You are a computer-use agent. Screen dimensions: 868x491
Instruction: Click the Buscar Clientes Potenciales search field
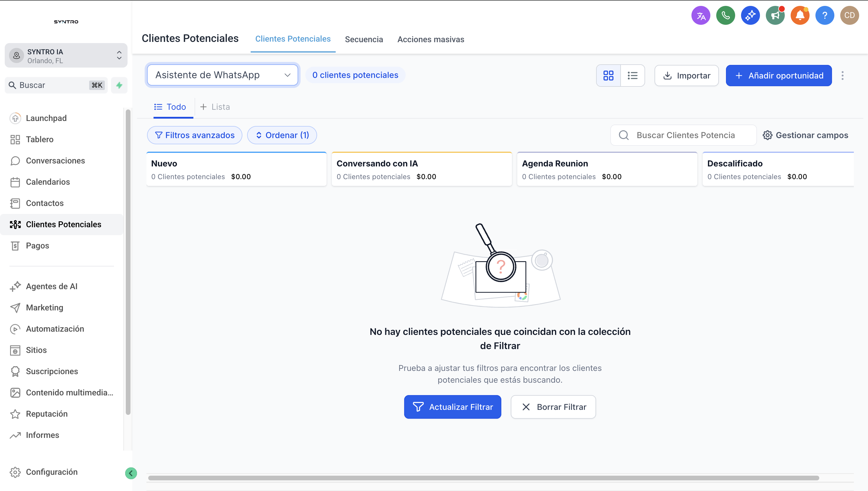[x=685, y=135]
